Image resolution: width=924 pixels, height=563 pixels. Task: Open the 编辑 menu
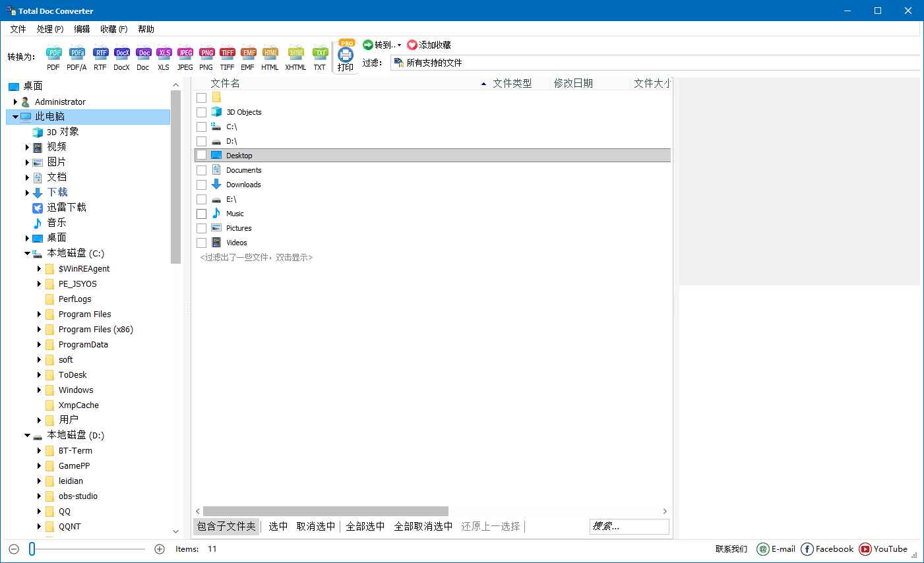click(82, 29)
